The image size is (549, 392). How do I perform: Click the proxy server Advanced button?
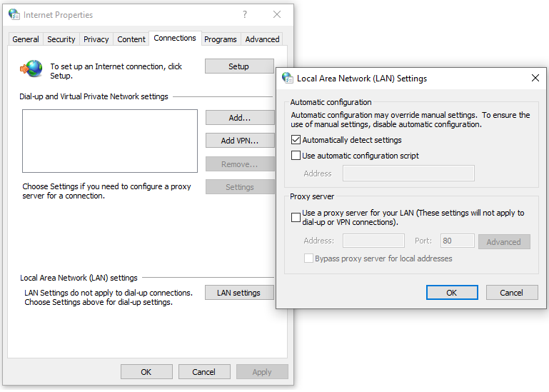pos(504,242)
